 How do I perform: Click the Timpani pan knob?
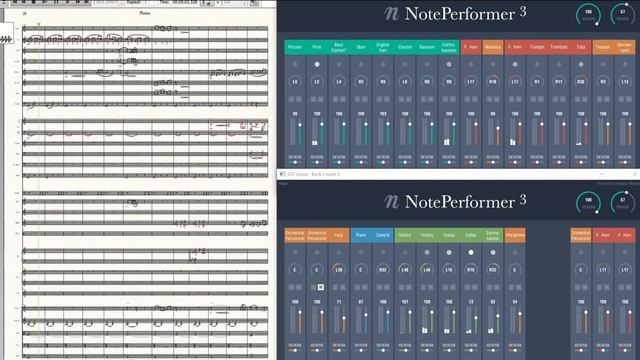[603, 82]
